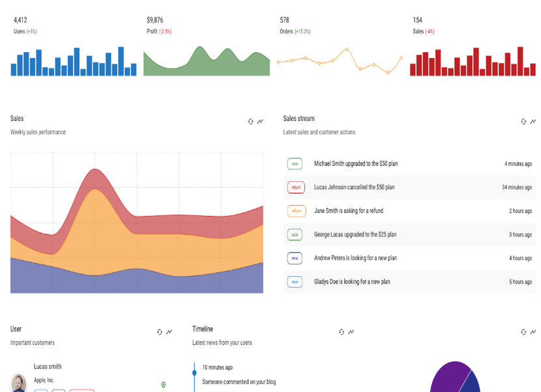Click Lucas smith's avatar photo

click(19, 383)
